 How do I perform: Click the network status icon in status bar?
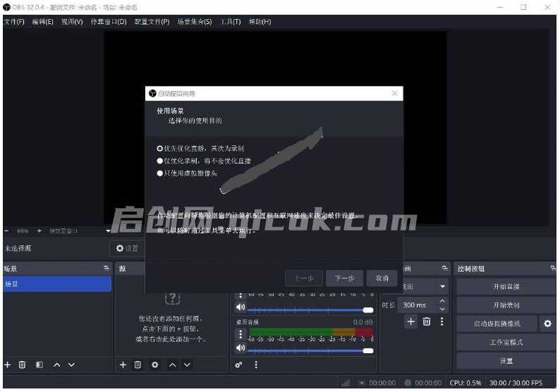[346, 383]
